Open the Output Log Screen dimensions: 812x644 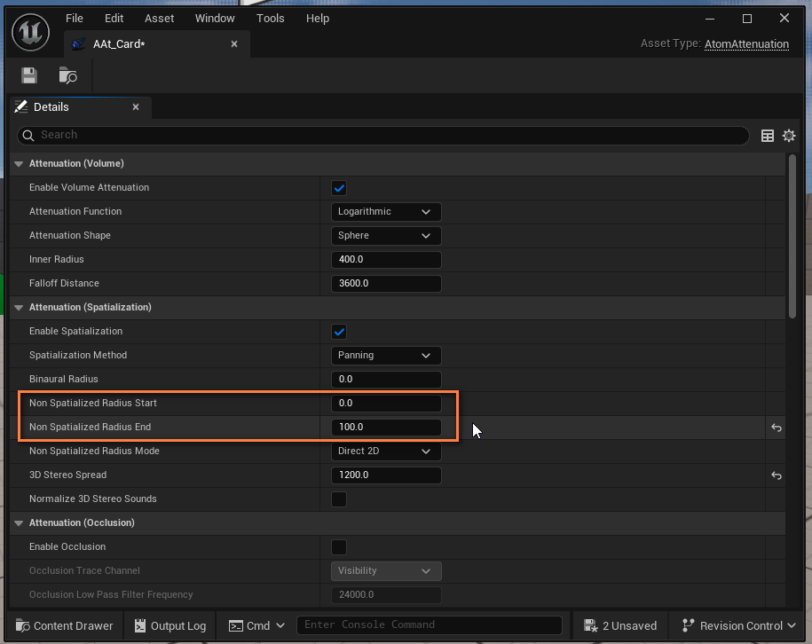tap(169, 625)
